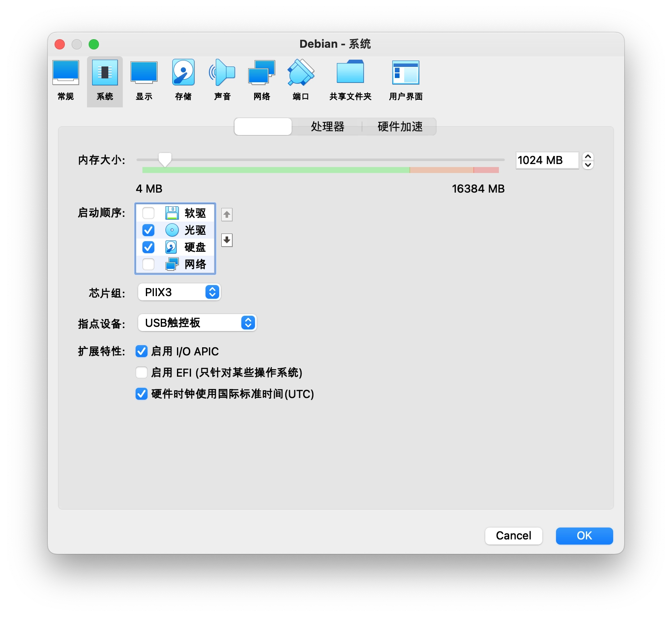This screenshot has height=617, width=672.
Task: Increase memory with the stepper up arrow
Action: (x=588, y=156)
